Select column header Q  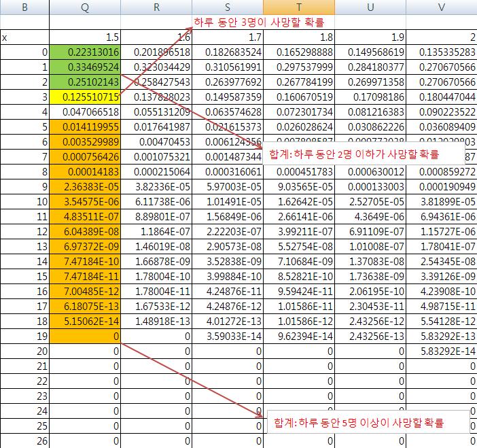click(x=85, y=7)
